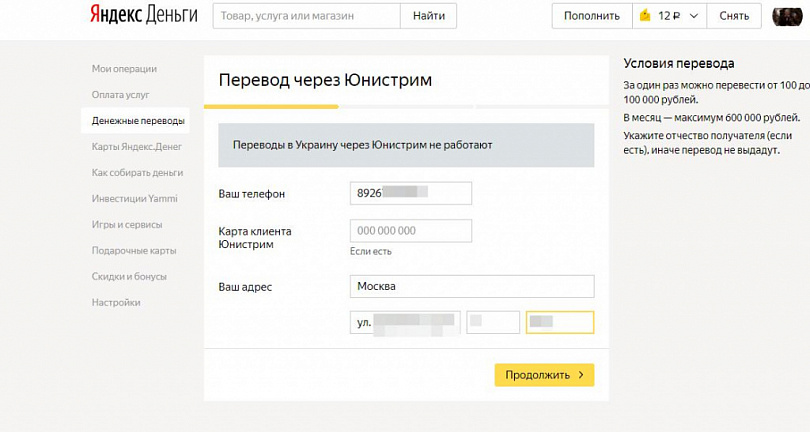The height and width of the screenshot is (432, 810).
Task: Click the yellow step progress bar segment
Action: 271,106
